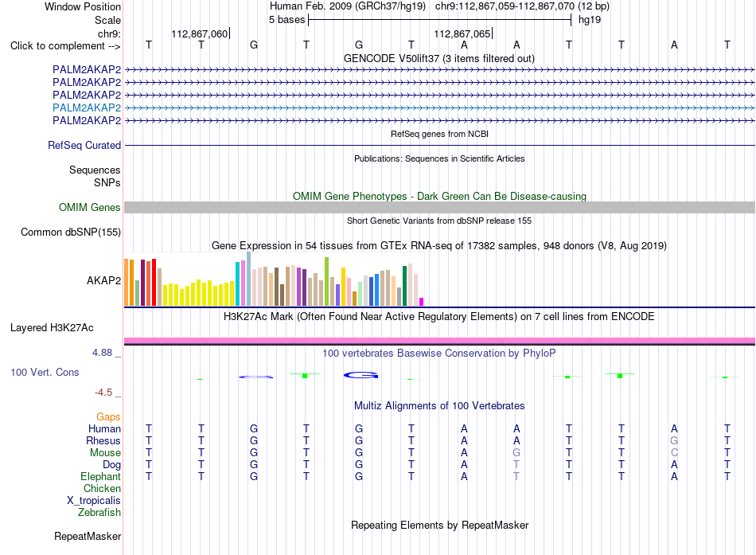Open the OMIM Gene Phenotypes title
The height and width of the screenshot is (555, 756).
pos(439,197)
